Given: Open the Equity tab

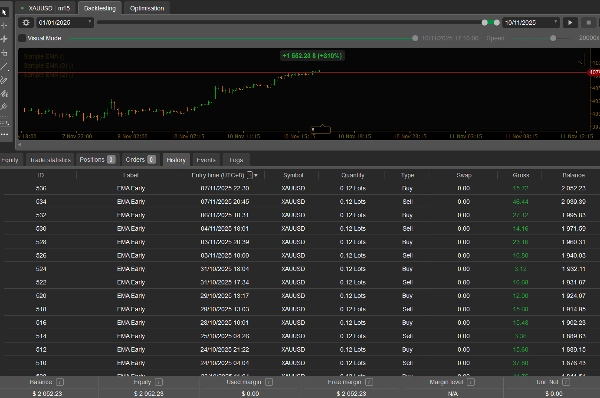Looking at the screenshot, I should (x=10, y=160).
